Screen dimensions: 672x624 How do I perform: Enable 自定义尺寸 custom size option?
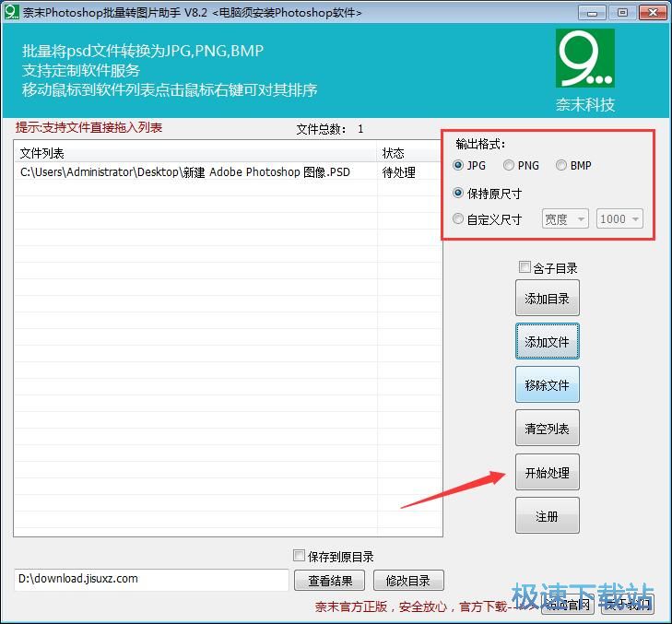point(459,219)
